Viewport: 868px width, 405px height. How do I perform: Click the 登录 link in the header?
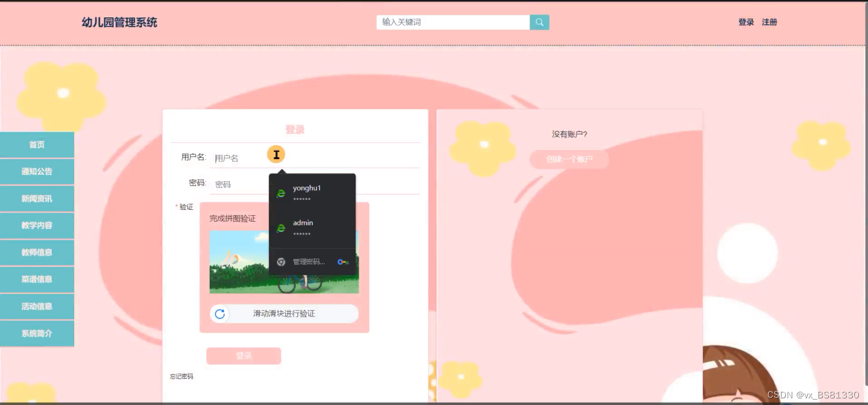click(x=746, y=22)
